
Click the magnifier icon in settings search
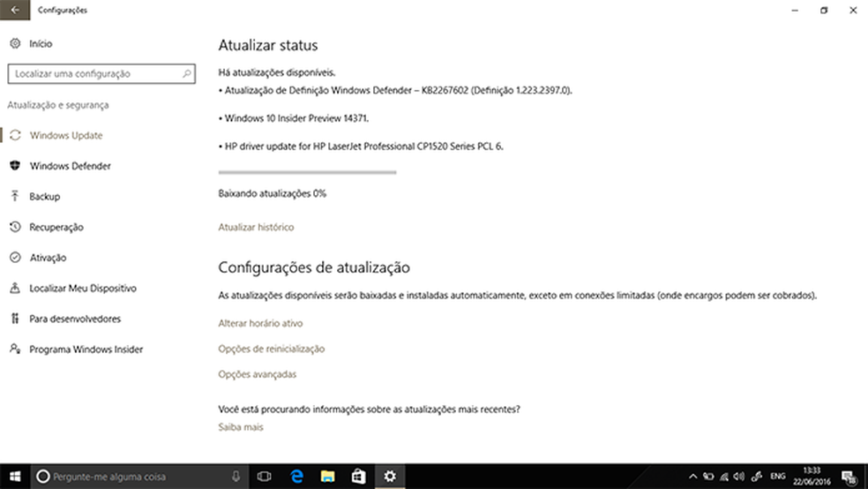coord(186,73)
